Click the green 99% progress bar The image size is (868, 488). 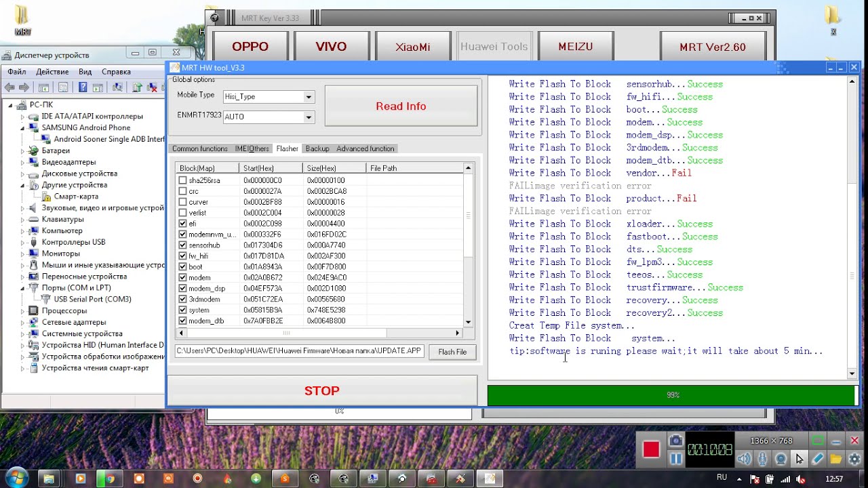(x=672, y=394)
